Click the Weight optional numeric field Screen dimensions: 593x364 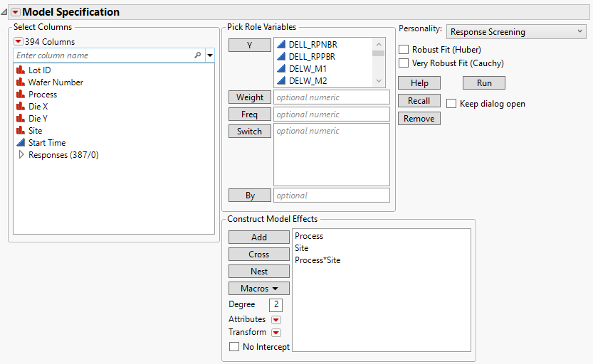click(x=332, y=97)
